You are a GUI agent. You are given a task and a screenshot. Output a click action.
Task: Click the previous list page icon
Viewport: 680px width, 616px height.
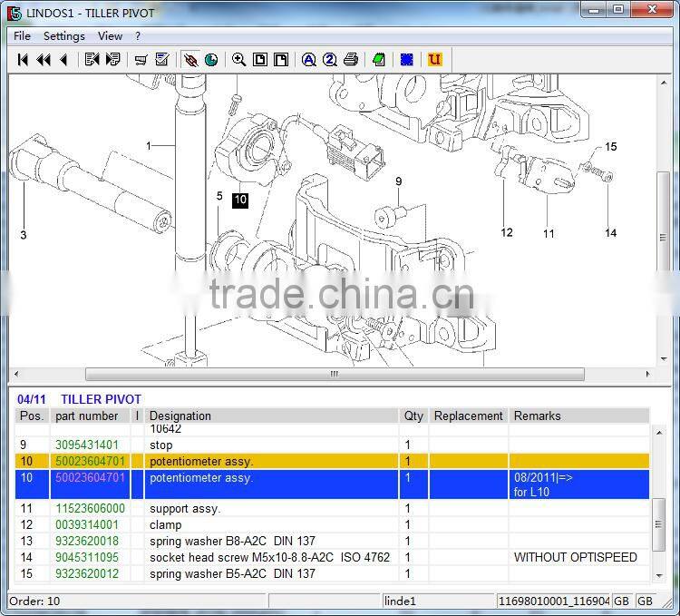(x=92, y=60)
